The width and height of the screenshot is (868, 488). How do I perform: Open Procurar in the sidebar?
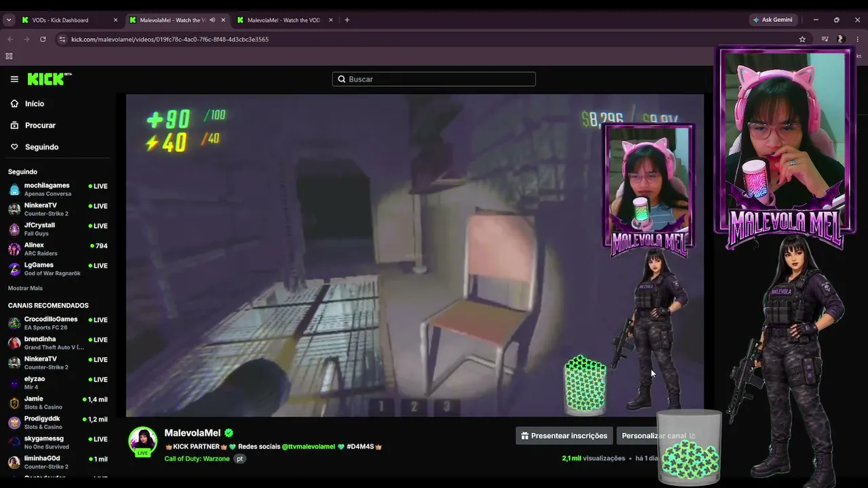click(40, 125)
